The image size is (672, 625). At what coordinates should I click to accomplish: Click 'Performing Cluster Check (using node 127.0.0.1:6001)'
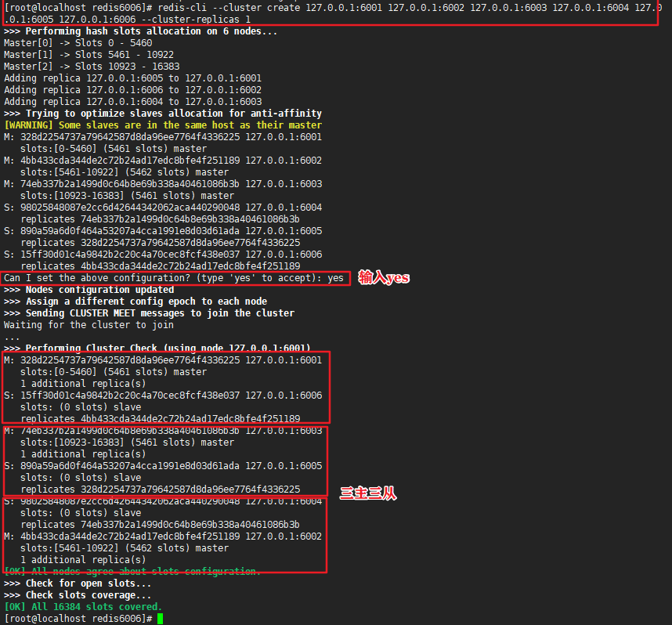(x=157, y=348)
